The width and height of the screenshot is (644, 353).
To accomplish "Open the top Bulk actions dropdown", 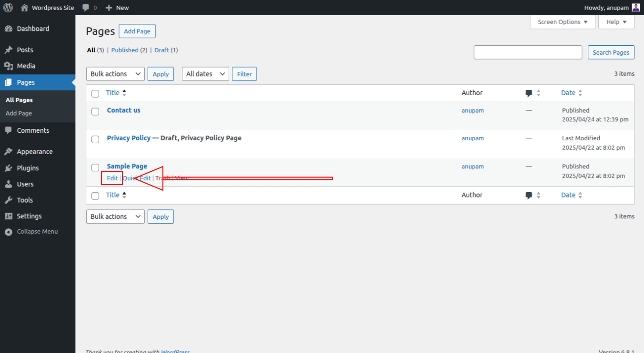I will [x=115, y=74].
